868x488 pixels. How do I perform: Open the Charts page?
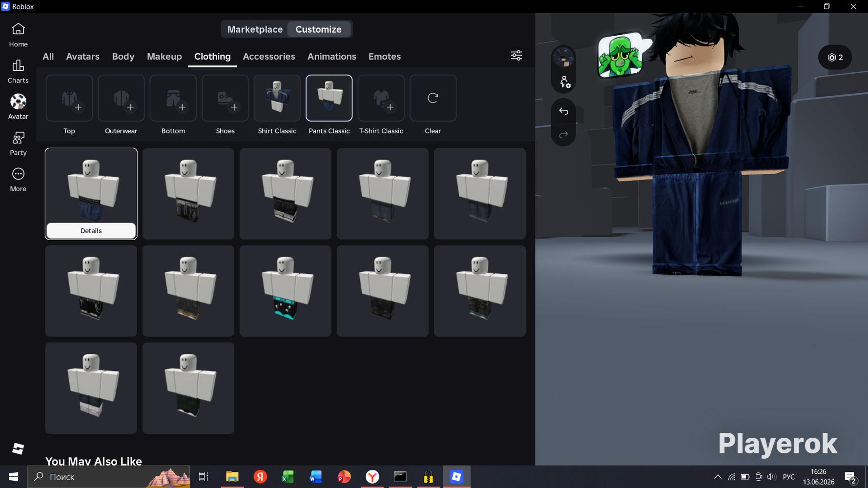point(18,71)
